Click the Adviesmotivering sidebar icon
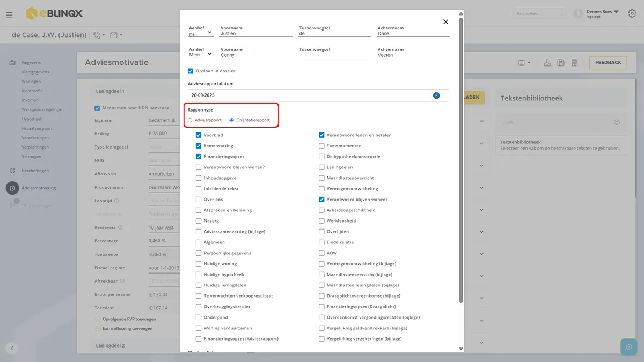Image resolution: width=644 pixels, height=362 pixels. (x=12, y=188)
